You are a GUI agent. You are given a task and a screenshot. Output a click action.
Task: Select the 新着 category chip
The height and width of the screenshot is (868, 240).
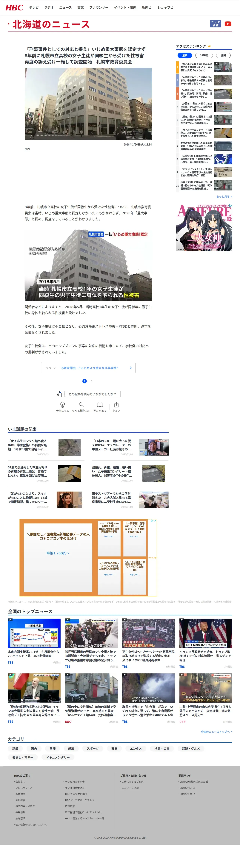coord(15,748)
